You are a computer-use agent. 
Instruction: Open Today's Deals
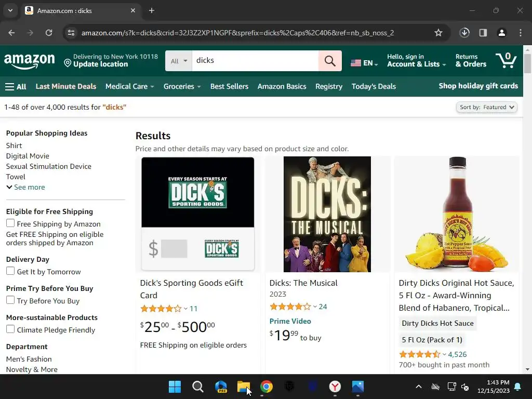pyautogui.click(x=374, y=87)
